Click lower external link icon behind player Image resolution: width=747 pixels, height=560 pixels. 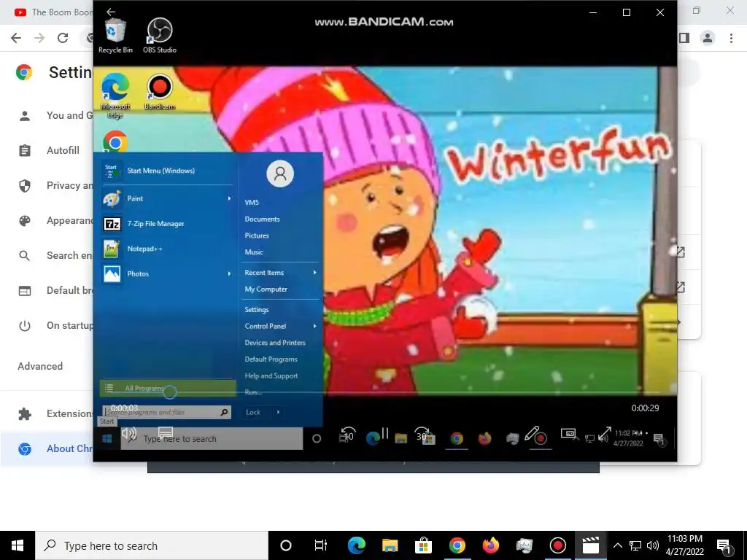[x=681, y=287]
